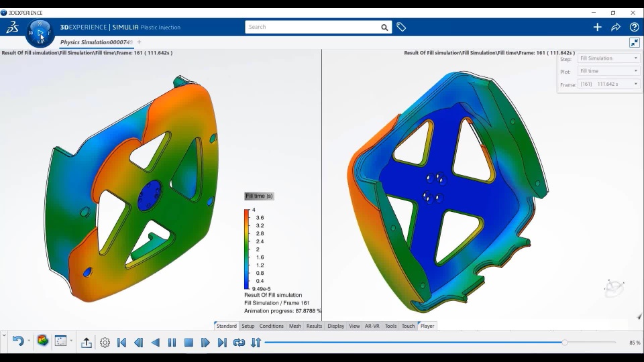Click the undo arrow icon
The width and height of the screenshot is (644, 362).
pyautogui.click(x=17, y=341)
